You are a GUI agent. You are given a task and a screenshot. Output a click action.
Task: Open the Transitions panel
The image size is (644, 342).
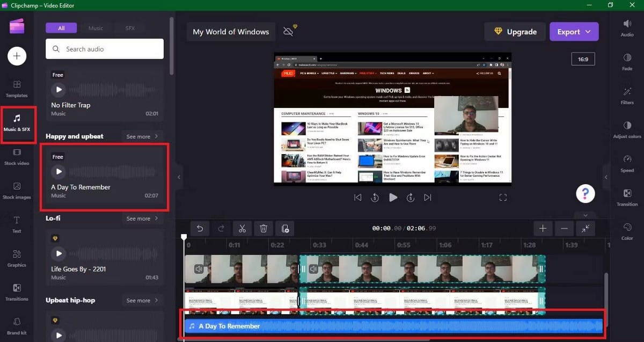[17, 294]
